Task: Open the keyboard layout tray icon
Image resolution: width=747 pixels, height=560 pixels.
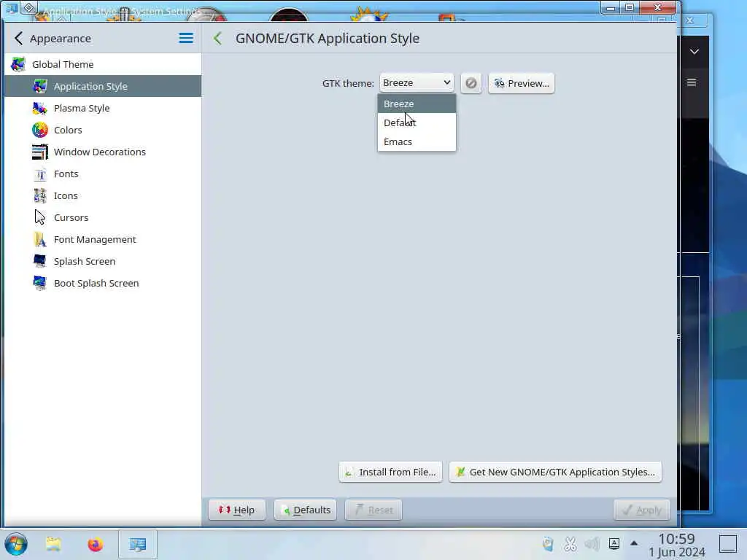Action: click(x=614, y=544)
